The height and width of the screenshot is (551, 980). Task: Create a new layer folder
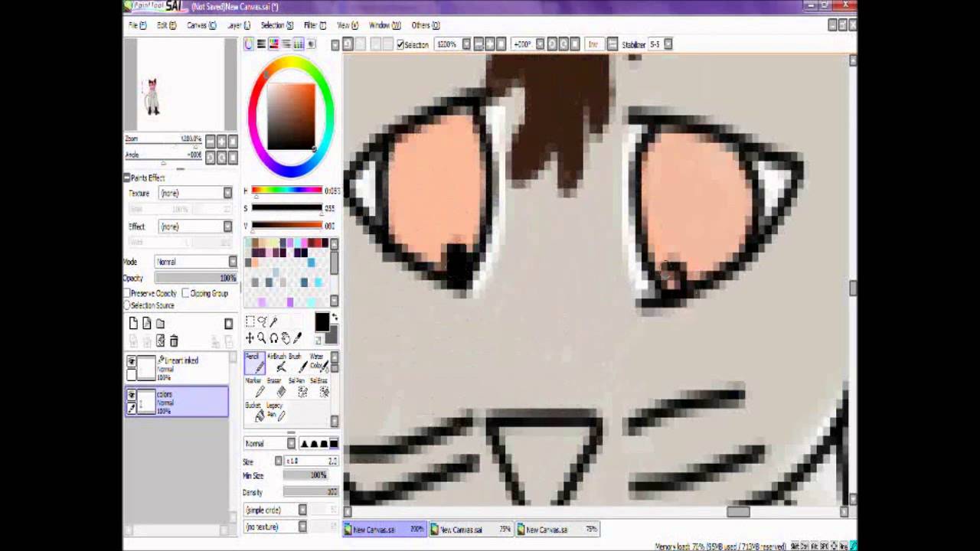161,324
